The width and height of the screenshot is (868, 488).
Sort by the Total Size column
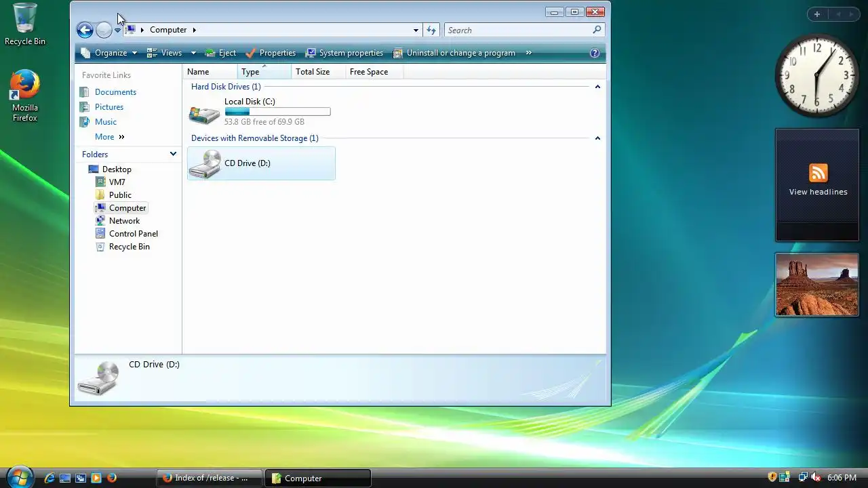click(x=318, y=72)
